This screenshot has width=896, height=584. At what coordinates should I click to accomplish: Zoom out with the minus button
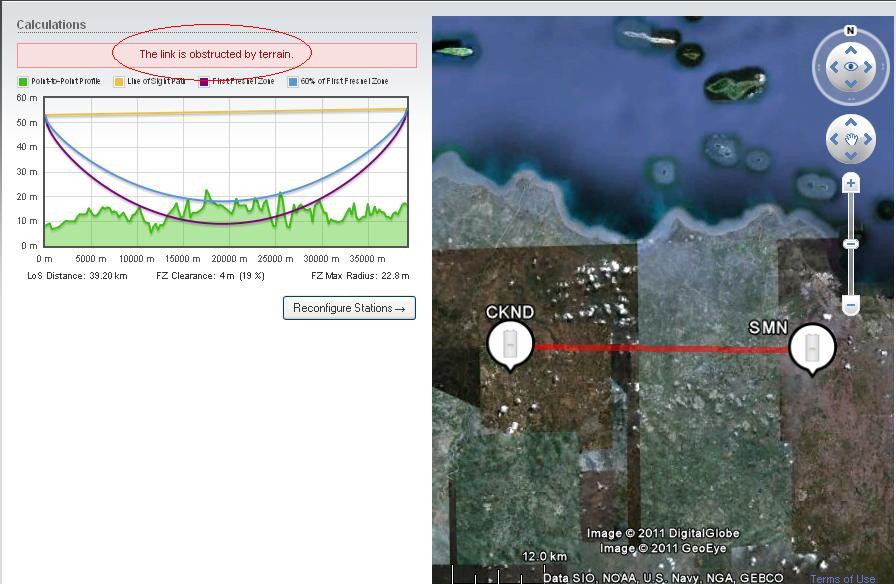pos(851,305)
